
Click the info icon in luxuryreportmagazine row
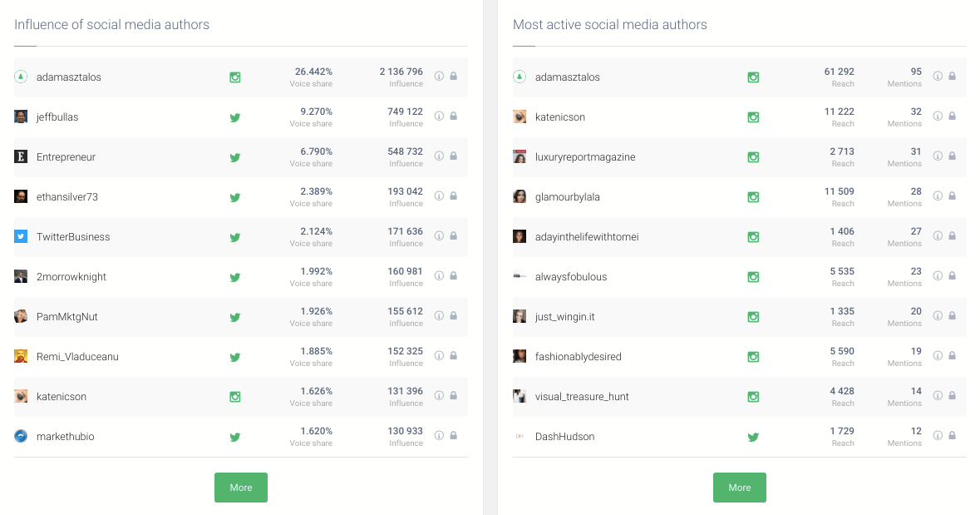938,156
